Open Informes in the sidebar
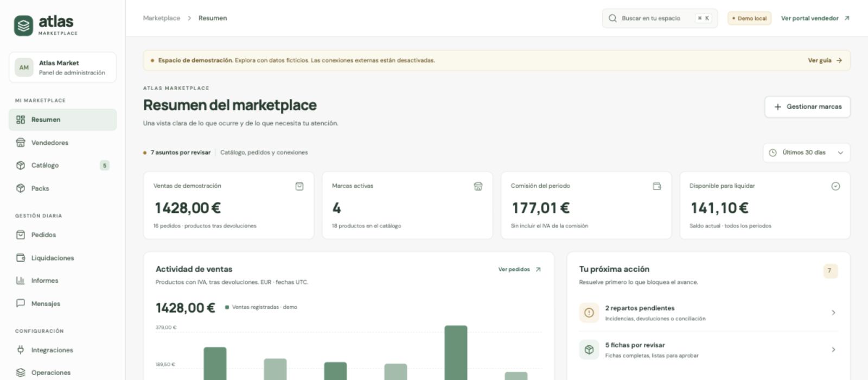The height and width of the screenshot is (380, 868). [x=62, y=281]
